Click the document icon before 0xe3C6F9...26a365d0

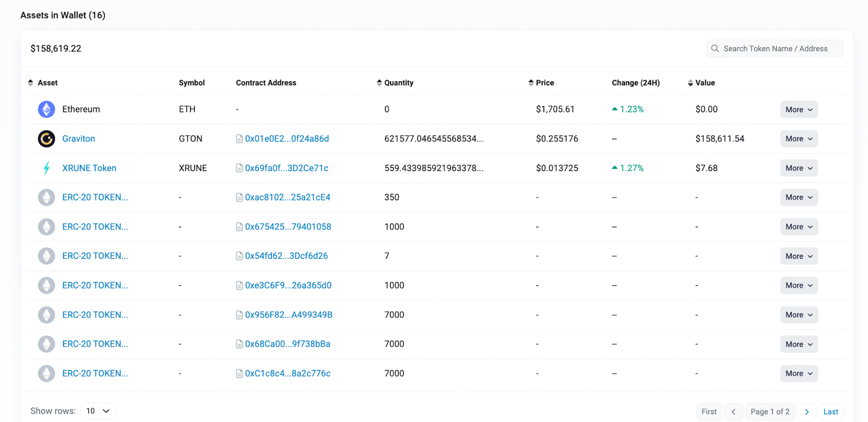coord(239,285)
